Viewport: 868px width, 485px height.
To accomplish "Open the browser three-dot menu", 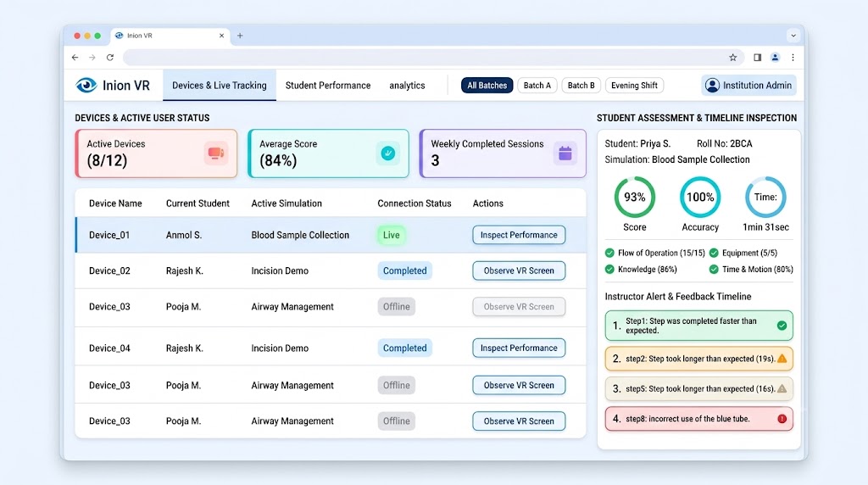I will (x=793, y=58).
